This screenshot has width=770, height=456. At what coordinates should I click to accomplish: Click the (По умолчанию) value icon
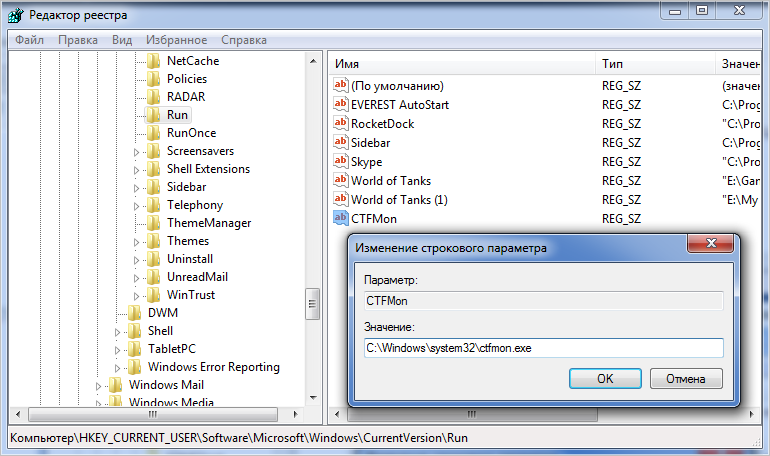tap(340, 85)
